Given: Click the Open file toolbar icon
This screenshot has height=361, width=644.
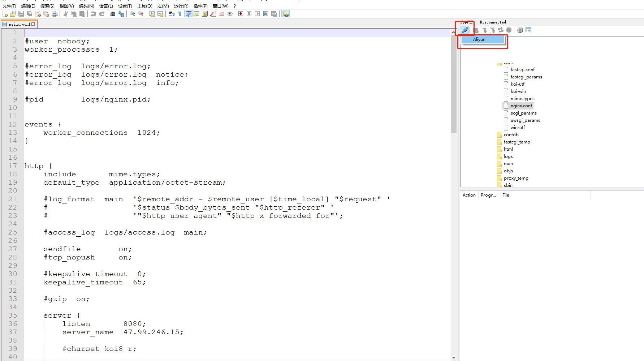Looking at the screenshot, I should click(x=13, y=14).
